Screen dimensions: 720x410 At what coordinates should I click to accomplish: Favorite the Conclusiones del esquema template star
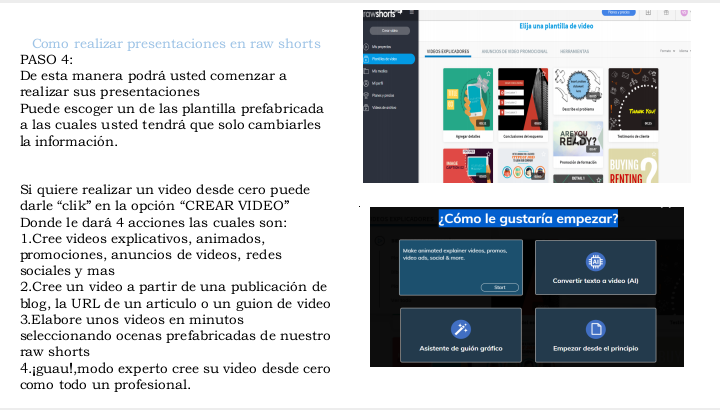[544, 73]
